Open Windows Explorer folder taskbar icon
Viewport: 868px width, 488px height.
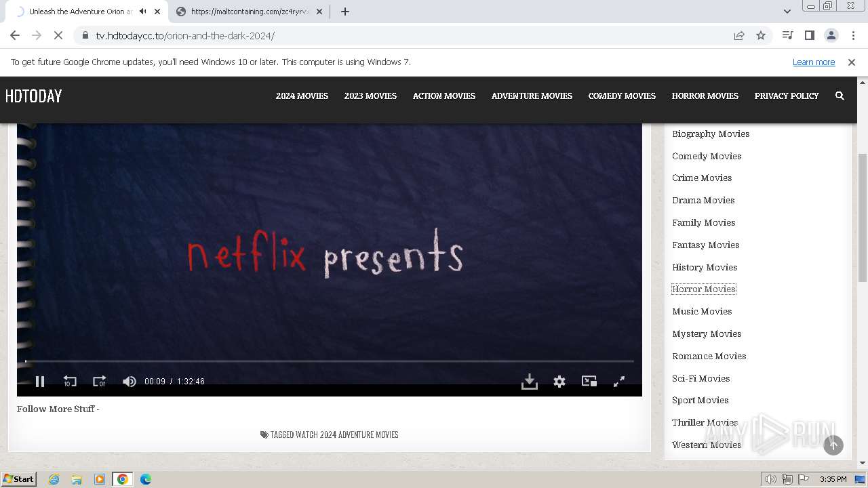point(77,479)
